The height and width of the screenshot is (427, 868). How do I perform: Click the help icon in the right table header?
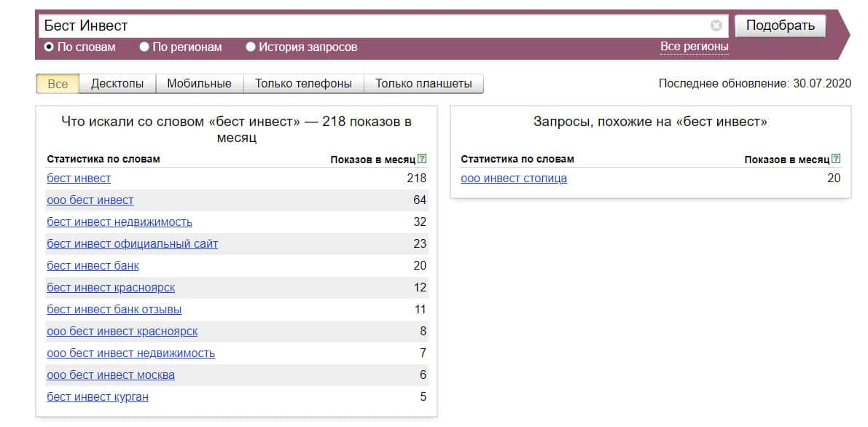(x=836, y=159)
